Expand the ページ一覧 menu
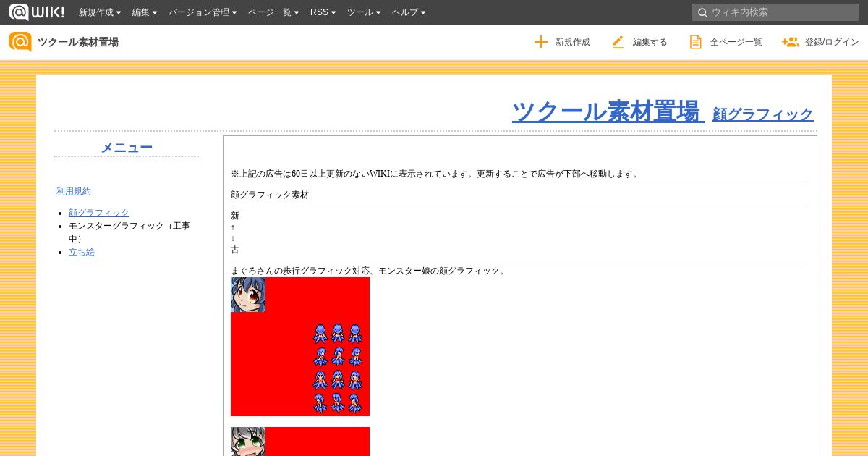The height and width of the screenshot is (456, 868). [x=273, y=12]
